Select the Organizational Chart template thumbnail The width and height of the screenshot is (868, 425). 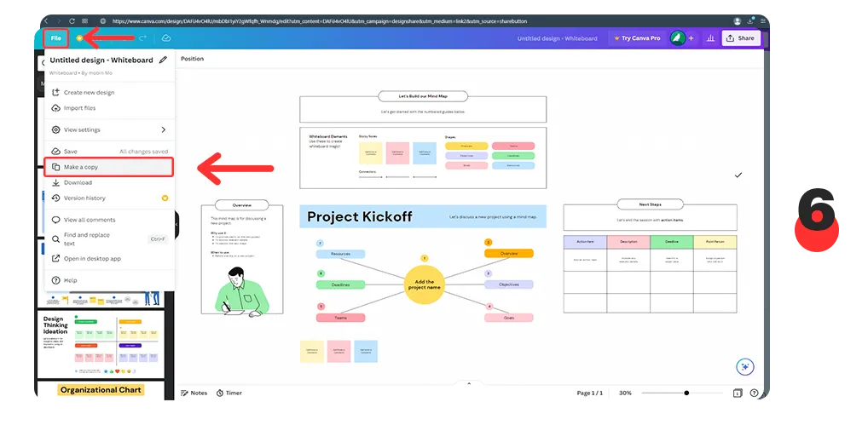pos(101,391)
